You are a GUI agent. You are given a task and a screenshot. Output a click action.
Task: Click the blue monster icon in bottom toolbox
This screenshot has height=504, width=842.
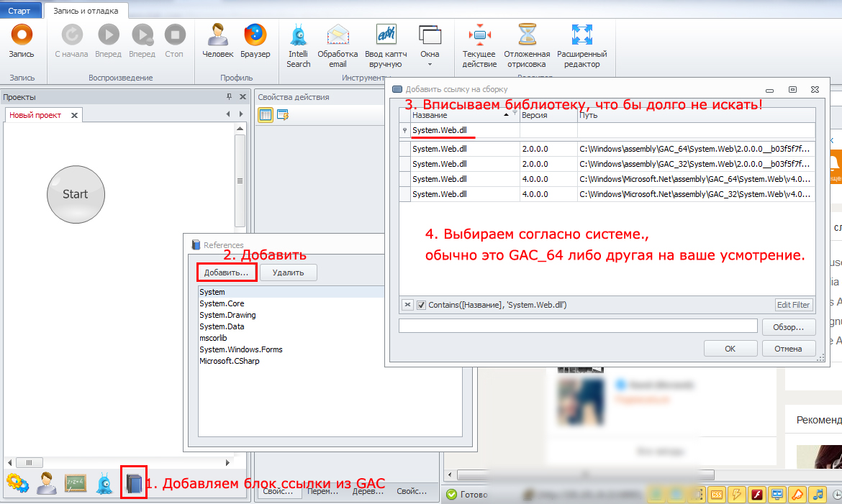(x=104, y=483)
